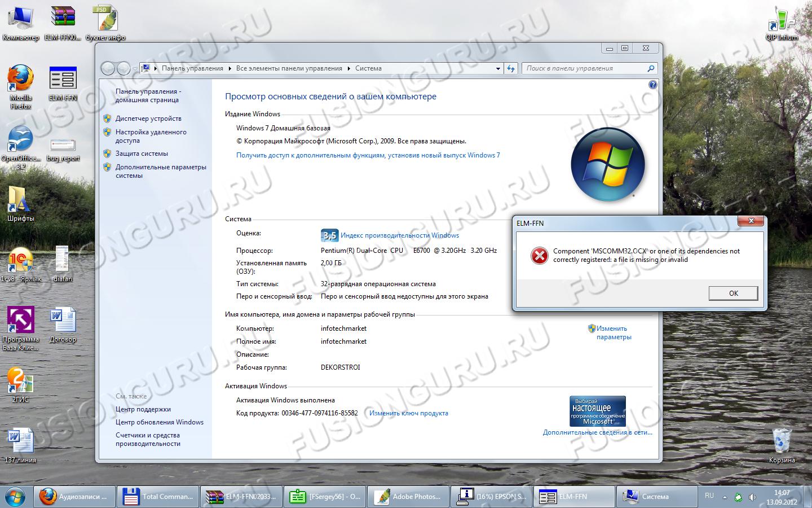Click Все элементы панели управления breadcrumb
Screen dimensions: 812x508
289,68
